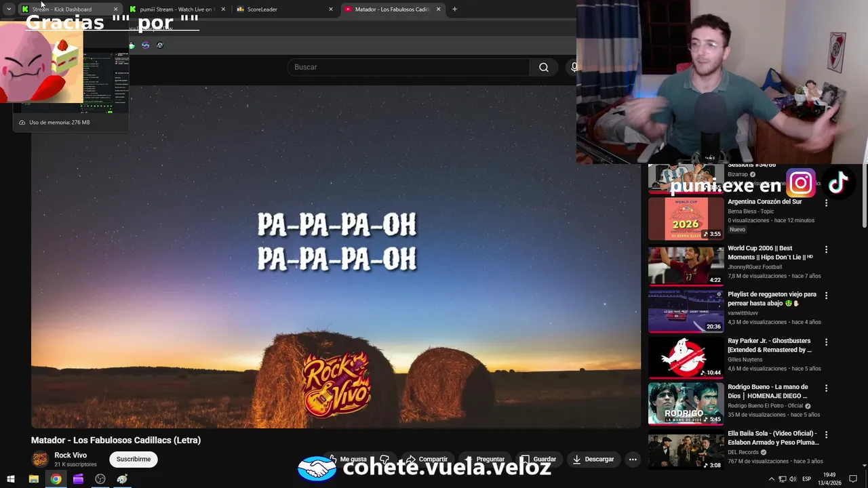Screen dimensions: 868x488
Task: Open Argentina Corazón del Sur thumbnail
Action: click(686, 219)
